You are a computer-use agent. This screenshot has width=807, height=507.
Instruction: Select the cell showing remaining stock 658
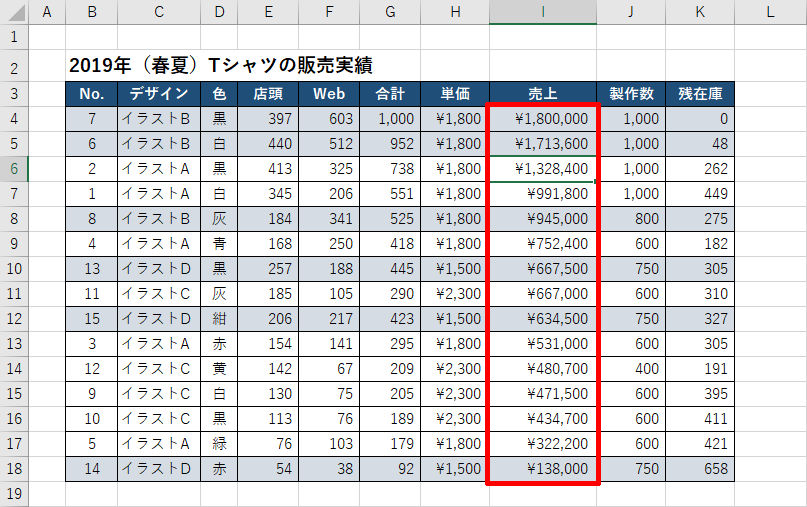pyautogui.click(x=700, y=469)
